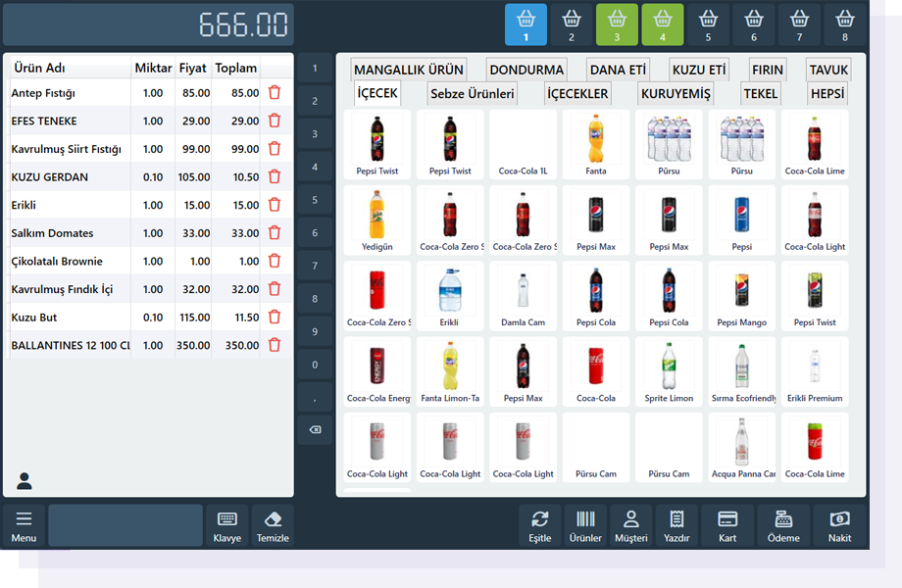902x588 pixels.
Task: Pay with cash using Nakit
Action: tap(840, 526)
